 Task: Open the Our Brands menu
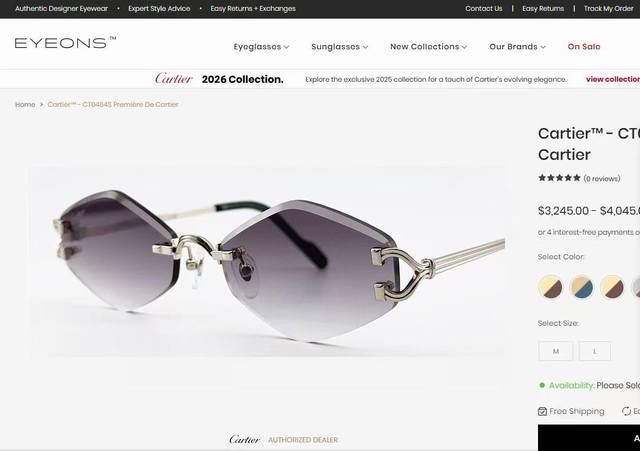click(x=517, y=47)
